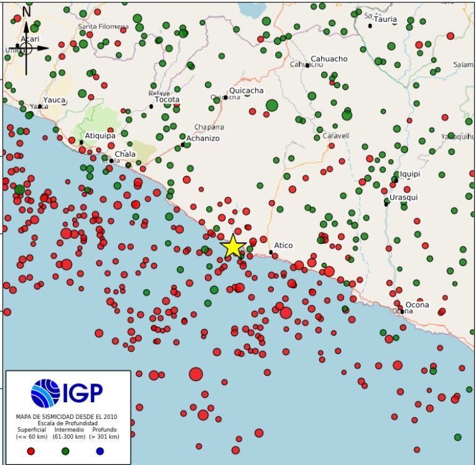Click the Superficial legend label

(x=32, y=430)
